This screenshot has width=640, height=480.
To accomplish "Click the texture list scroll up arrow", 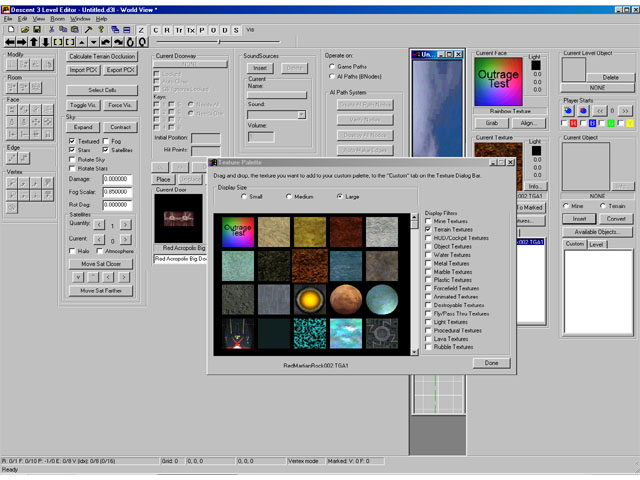I will coord(415,217).
